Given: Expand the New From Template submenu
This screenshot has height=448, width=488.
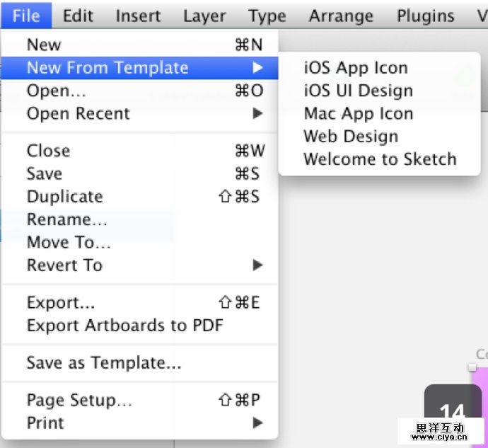Looking at the screenshot, I should pos(108,68).
